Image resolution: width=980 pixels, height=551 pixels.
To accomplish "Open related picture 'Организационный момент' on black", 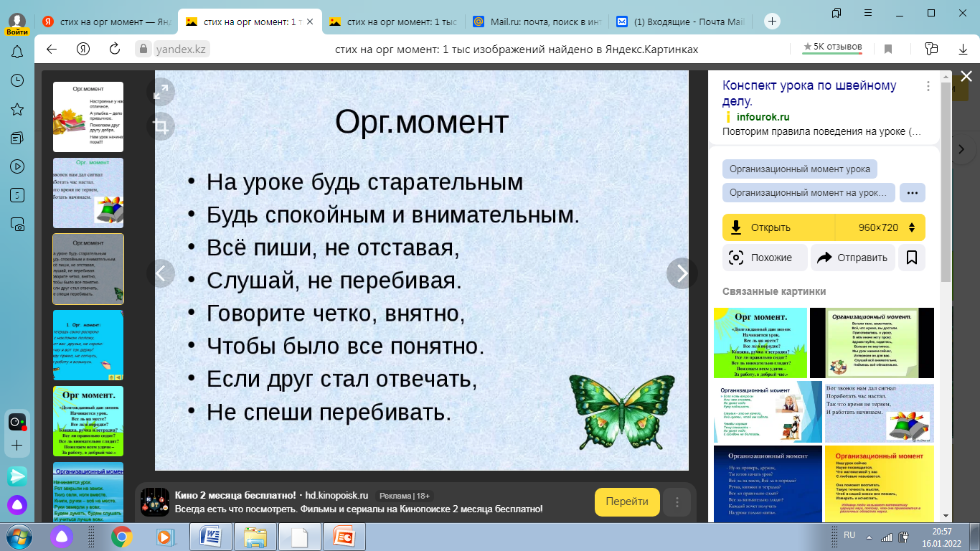I will point(872,343).
